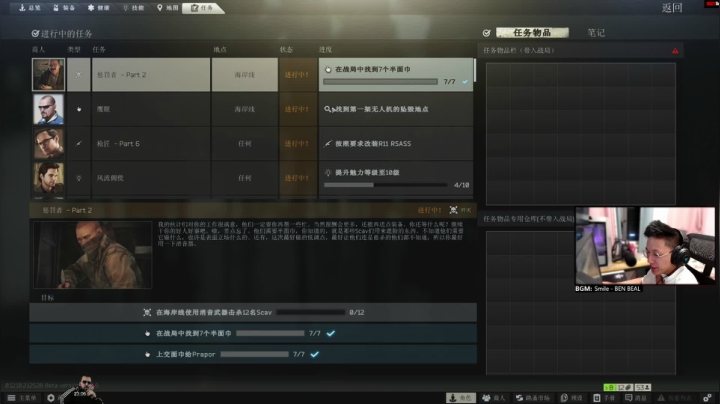Click the hand icon on the 上交面巾给Prapor objective
The width and height of the screenshot is (720, 404).
(147, 354)
